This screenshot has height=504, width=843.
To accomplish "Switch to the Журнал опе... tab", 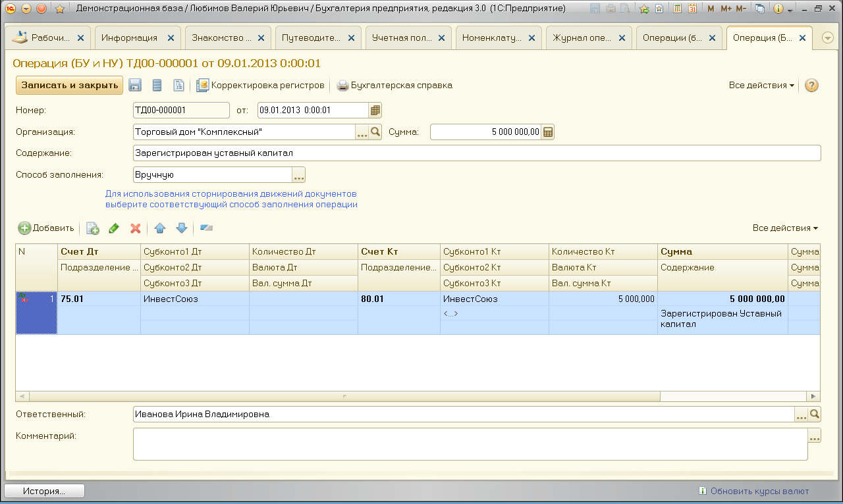I will [582, 38].
